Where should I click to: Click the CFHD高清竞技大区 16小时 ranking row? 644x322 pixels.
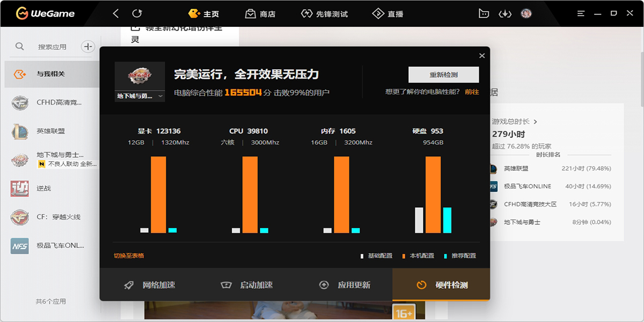(x=550, y=204)
